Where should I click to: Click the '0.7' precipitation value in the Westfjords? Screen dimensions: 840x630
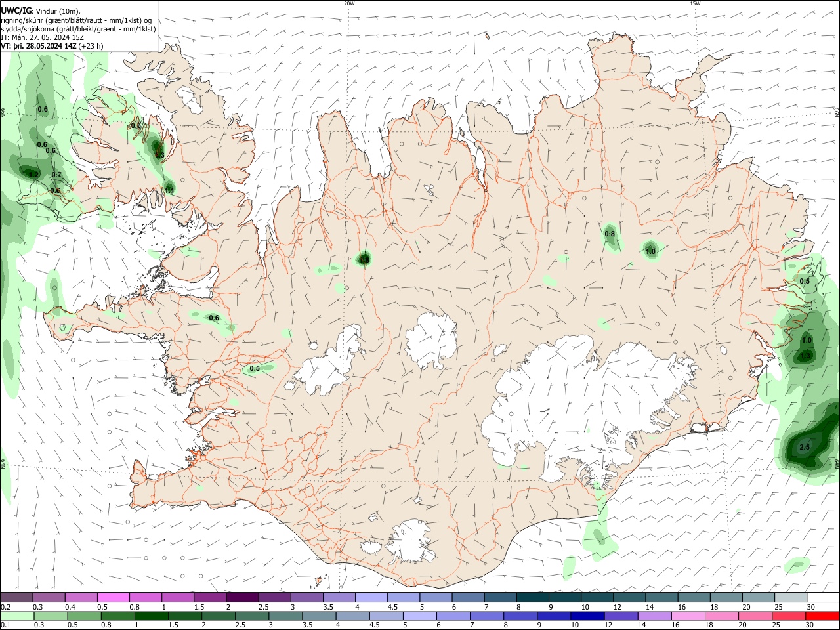coord(56,175)
